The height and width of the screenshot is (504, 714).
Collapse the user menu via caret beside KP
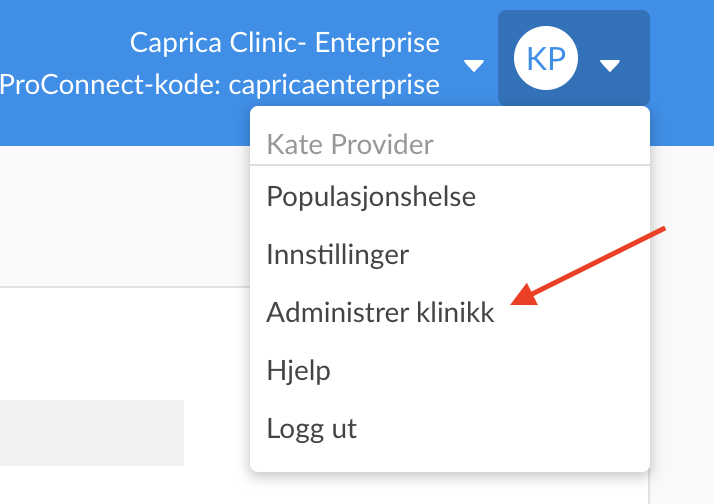click(x=610, y=66)
